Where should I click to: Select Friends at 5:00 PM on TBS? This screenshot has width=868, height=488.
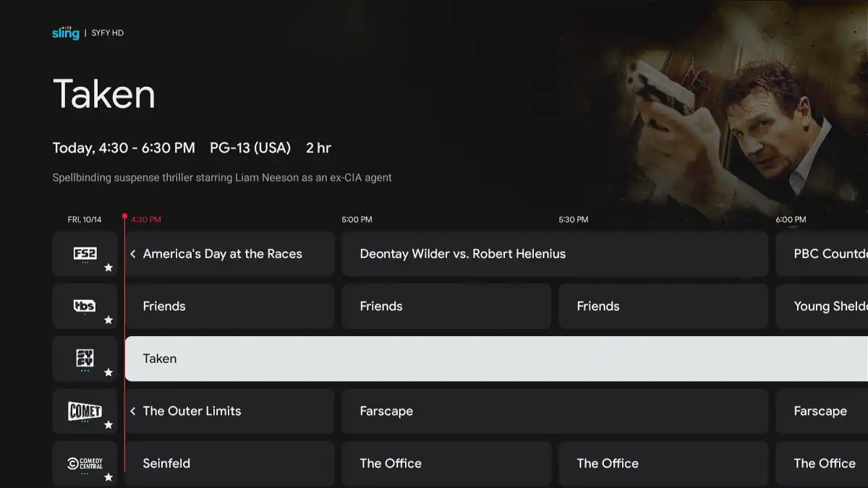click(x=446, y=306)
